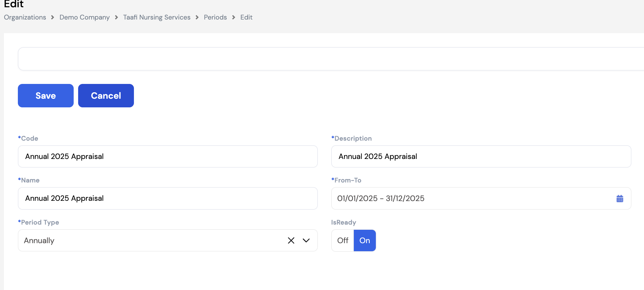Click the Period Type field label
The image size is (644, 290).
[x=39, y=222]
